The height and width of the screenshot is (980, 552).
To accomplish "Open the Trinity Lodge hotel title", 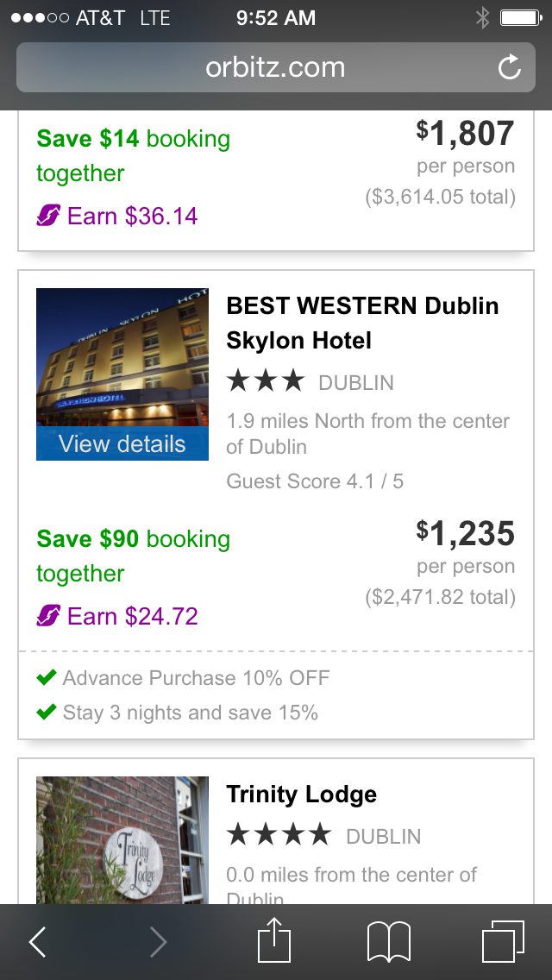I will click(x=301, y=795).
